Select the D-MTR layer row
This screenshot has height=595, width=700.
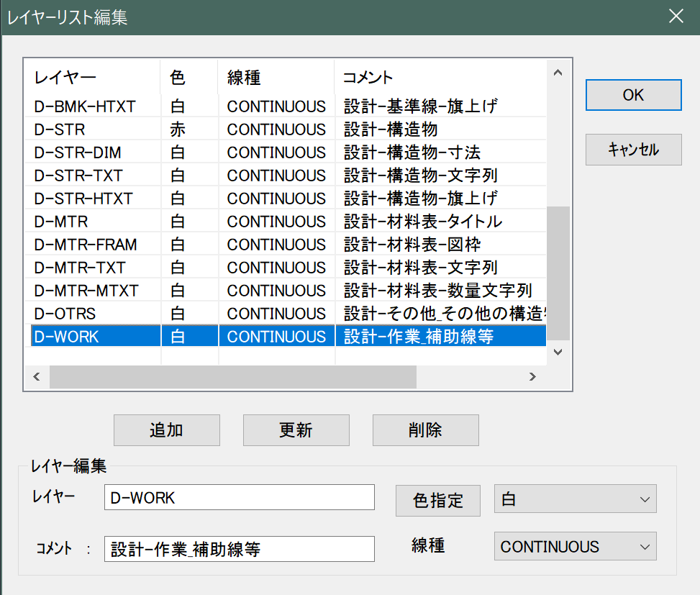pyautogui.click(x=286, y=222)
